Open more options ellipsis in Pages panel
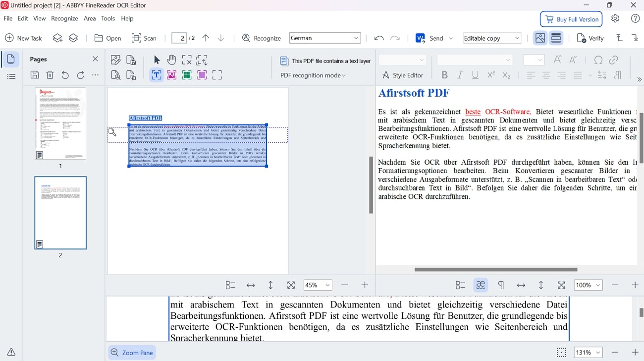Screen dimensions: 644x361 [96, 75]
